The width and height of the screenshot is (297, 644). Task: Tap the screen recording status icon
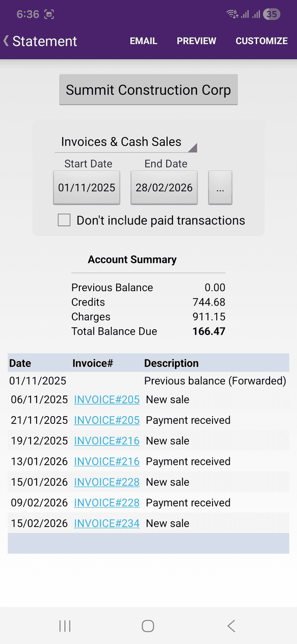[x=49, y=14]
